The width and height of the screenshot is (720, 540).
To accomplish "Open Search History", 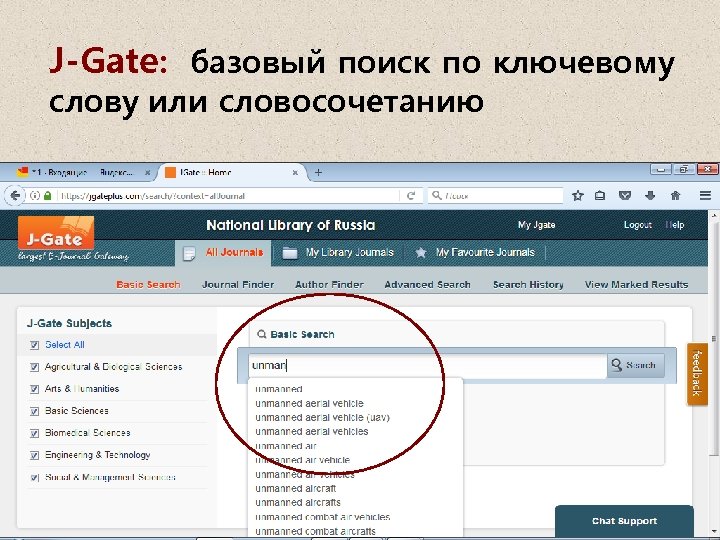I will click(528, 284).
